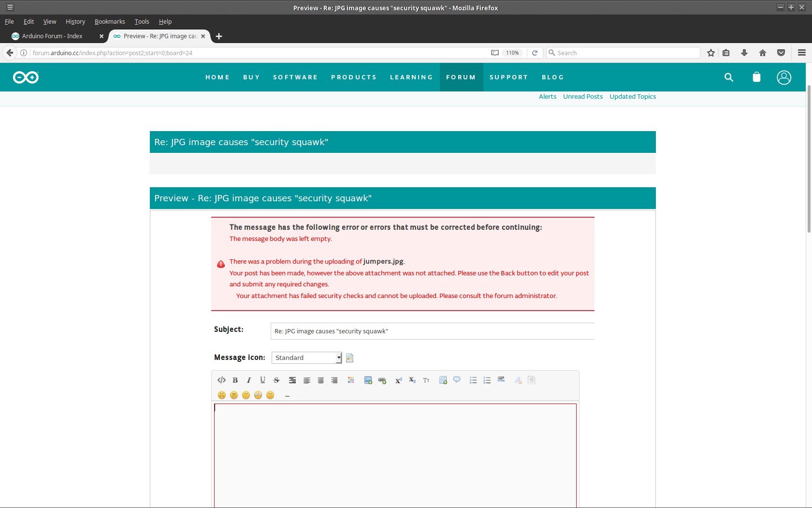This screenshot has width=812, height=508.
Task: Toggle source view in editor
Action: [x=532, y=380]
